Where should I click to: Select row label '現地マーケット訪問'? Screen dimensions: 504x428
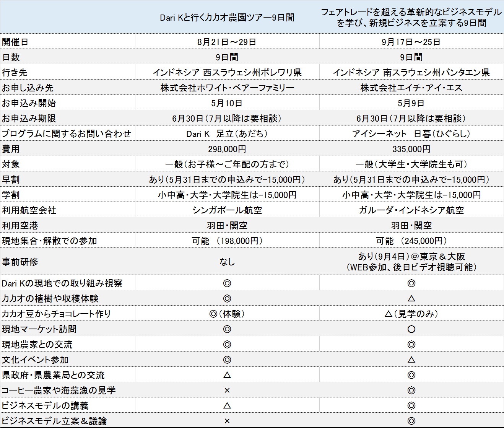pyautogui.click(x=39, y=329)
